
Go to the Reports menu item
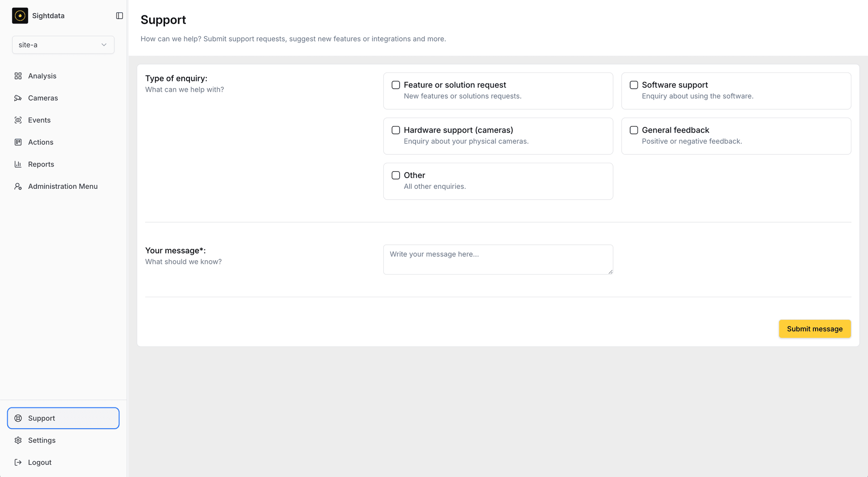[41, 164]
